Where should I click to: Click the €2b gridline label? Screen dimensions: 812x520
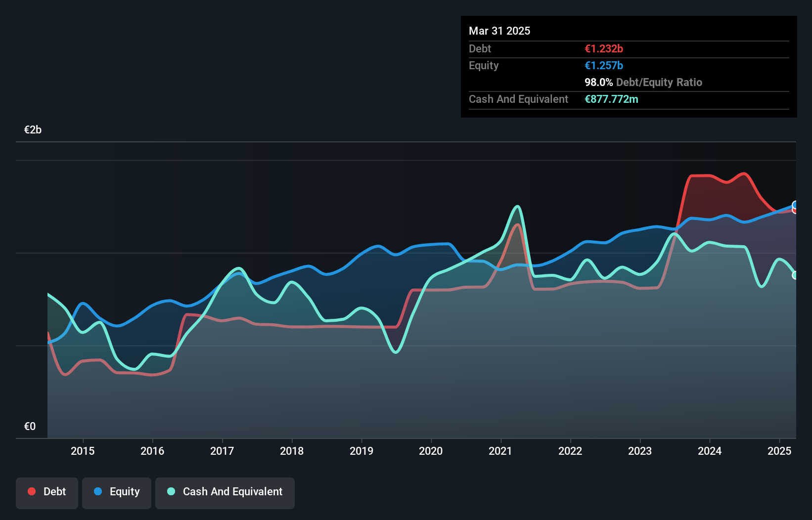click(33, 130)
